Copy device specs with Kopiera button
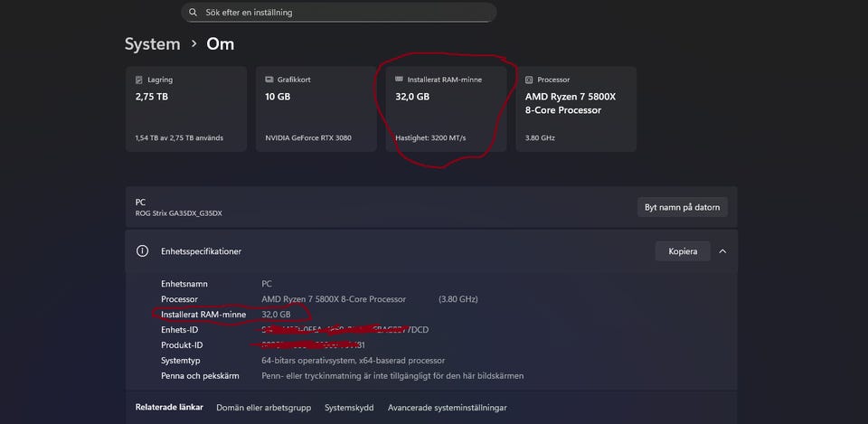 click(x=683, y=251)
